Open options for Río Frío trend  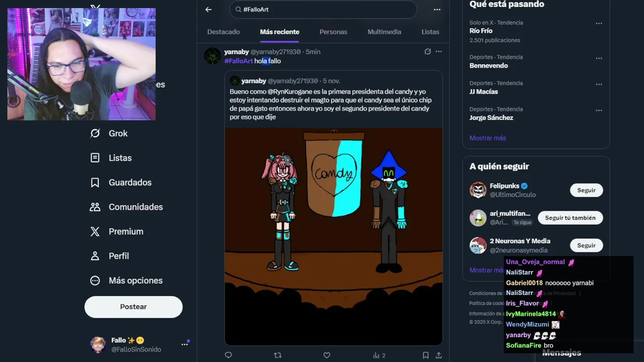tap(599, 23)
